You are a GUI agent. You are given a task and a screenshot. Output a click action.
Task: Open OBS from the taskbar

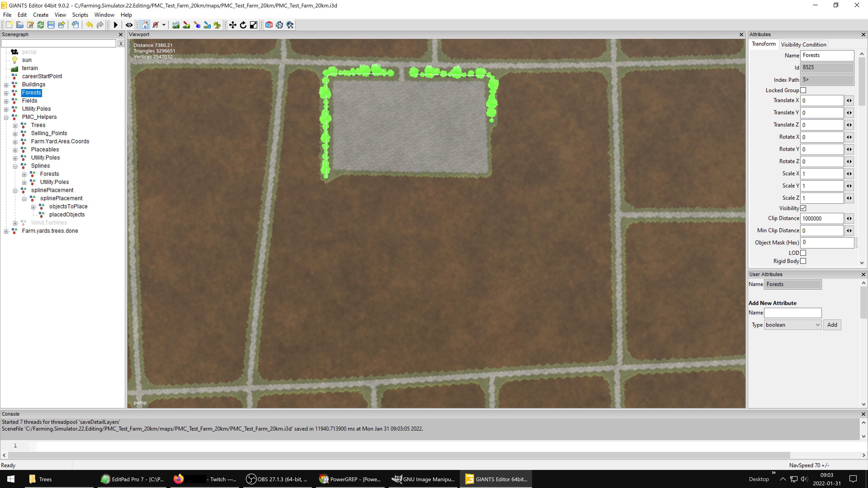277,479
